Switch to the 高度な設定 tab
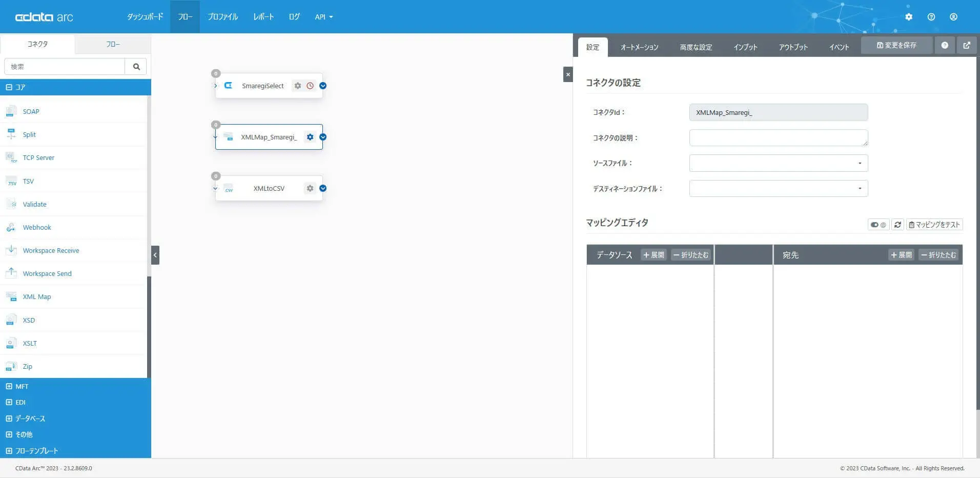Screen dimensions: 980x478 click(696, 47)
